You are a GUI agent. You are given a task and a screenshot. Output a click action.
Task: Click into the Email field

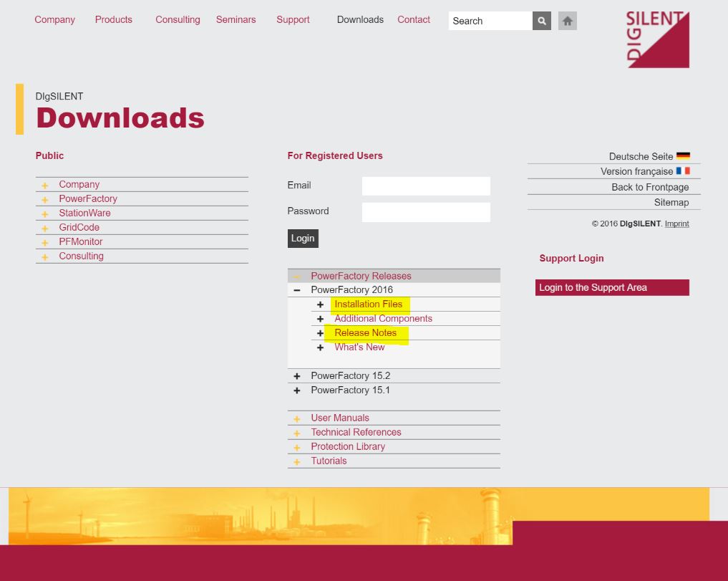426,186
